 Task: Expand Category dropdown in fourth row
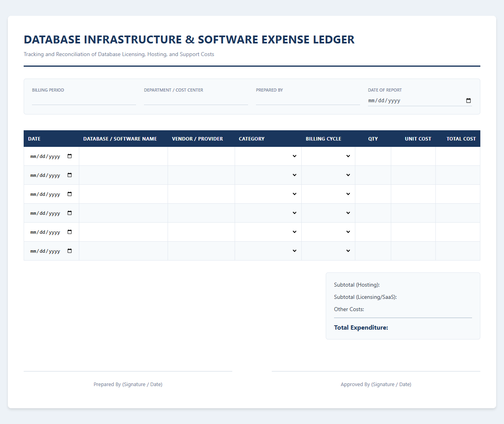tap(268, 213)
